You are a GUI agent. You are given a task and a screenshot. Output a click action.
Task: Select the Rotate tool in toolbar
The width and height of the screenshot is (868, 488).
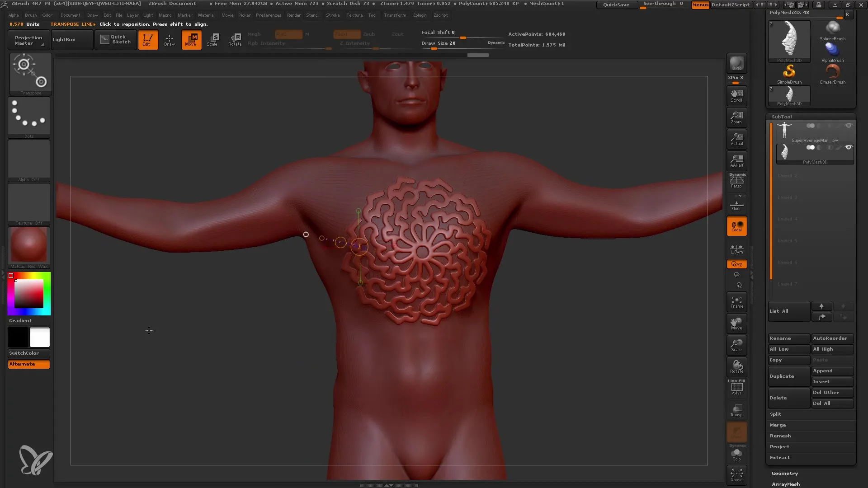tap(236, 39)
